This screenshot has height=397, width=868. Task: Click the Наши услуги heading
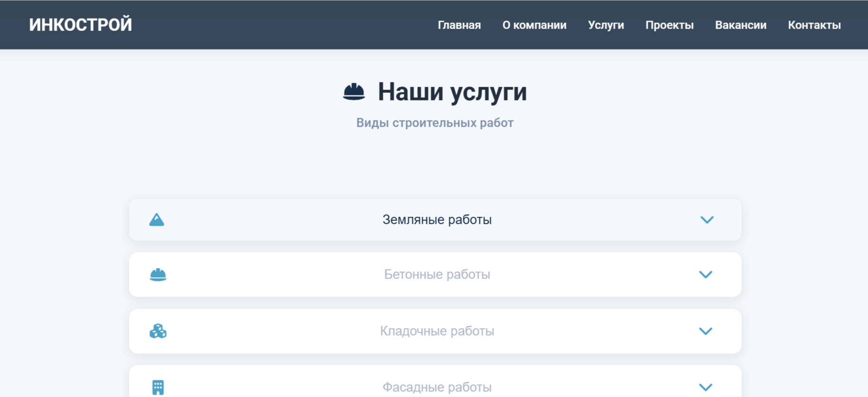tap(452, 92)
